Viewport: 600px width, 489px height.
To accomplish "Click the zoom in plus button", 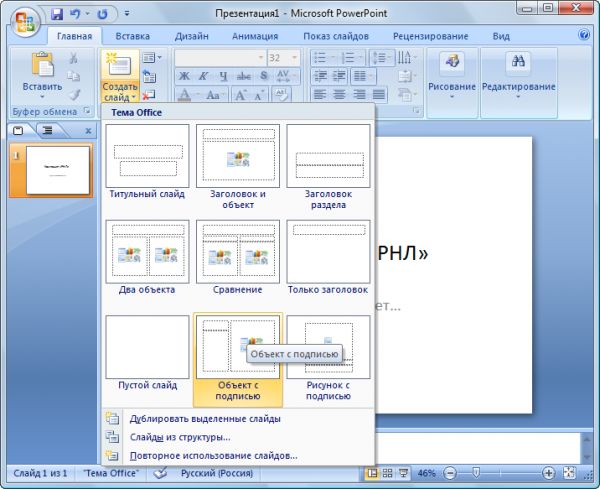I will point(548,473).
